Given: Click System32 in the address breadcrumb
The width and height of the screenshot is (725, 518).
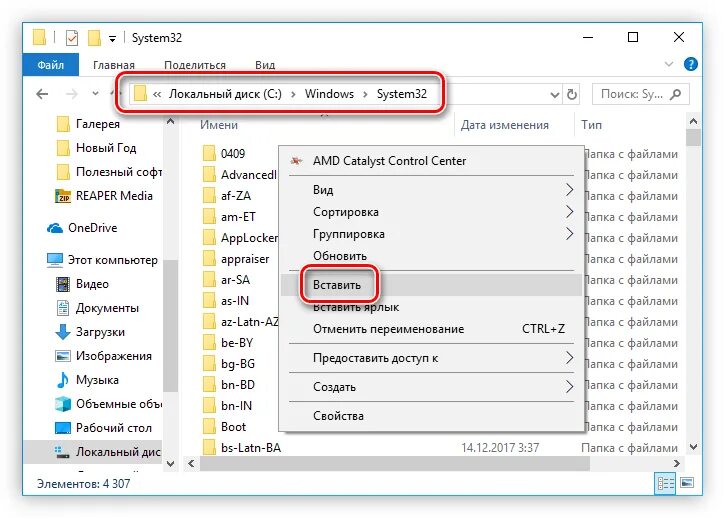Looking at the screenshot, I should coord(401,94).
